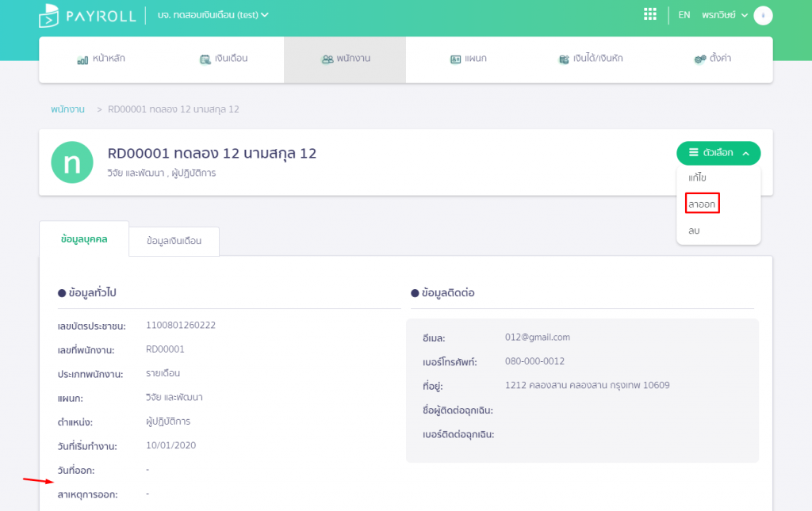
Task: Open the พนักงาน navigation tab
Action: point(346,59)
